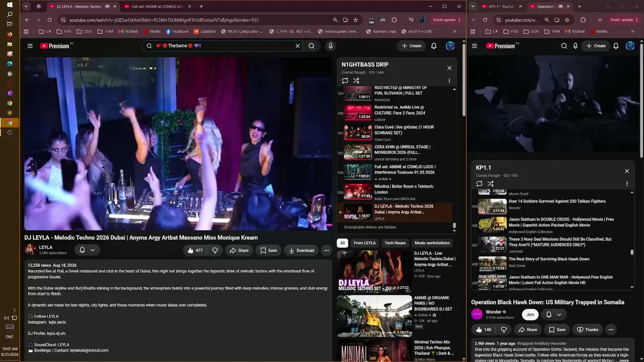Open account avatar in right YouTube window

[x=630, y=46]
